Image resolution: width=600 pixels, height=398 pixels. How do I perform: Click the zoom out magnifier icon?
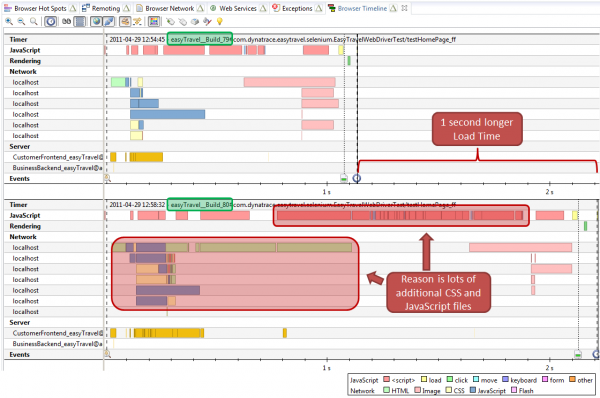point(21,21)
